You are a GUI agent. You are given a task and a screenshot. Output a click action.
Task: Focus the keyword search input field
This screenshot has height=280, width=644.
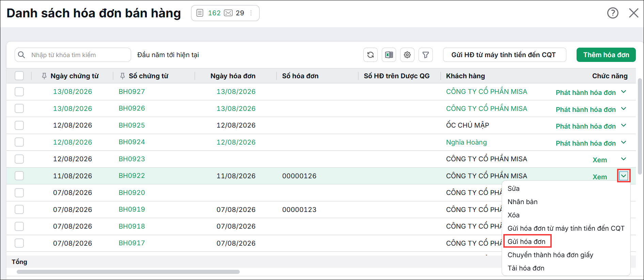73,55
